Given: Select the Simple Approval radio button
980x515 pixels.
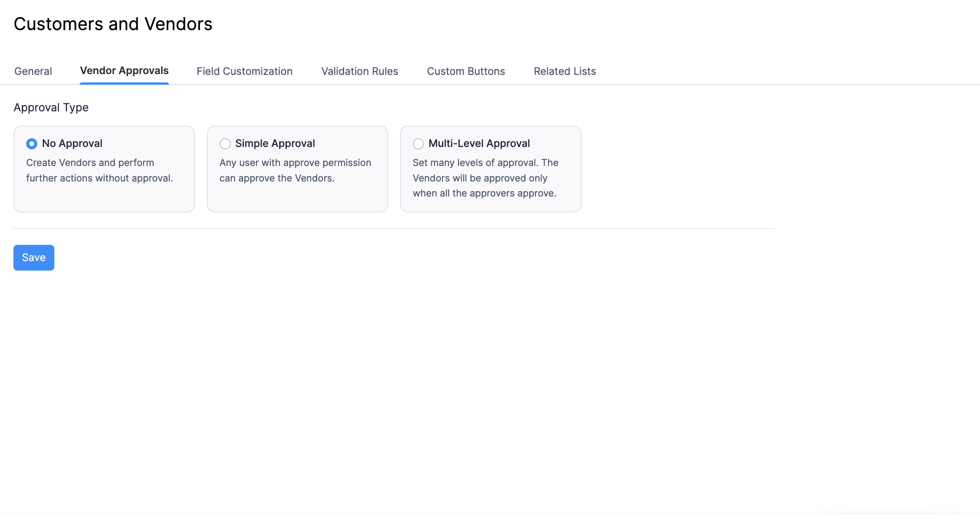Looking at the screenshot, I should point(225,144).
